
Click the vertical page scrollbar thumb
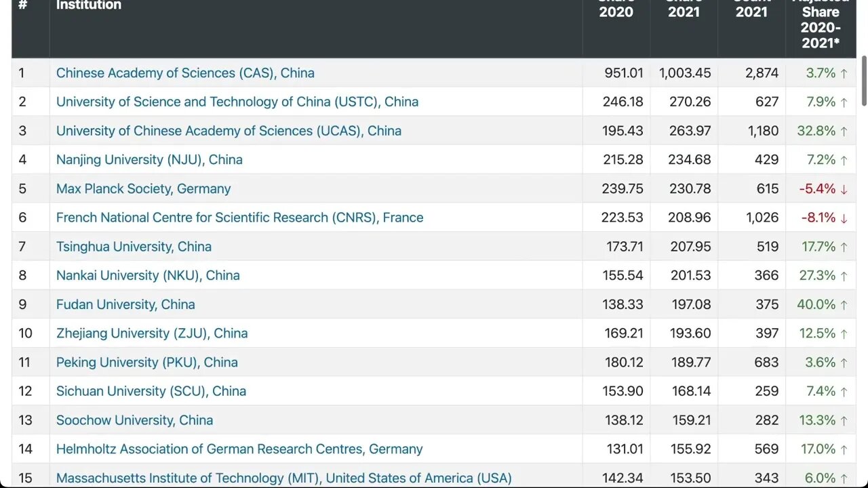[x=864, y=81]
